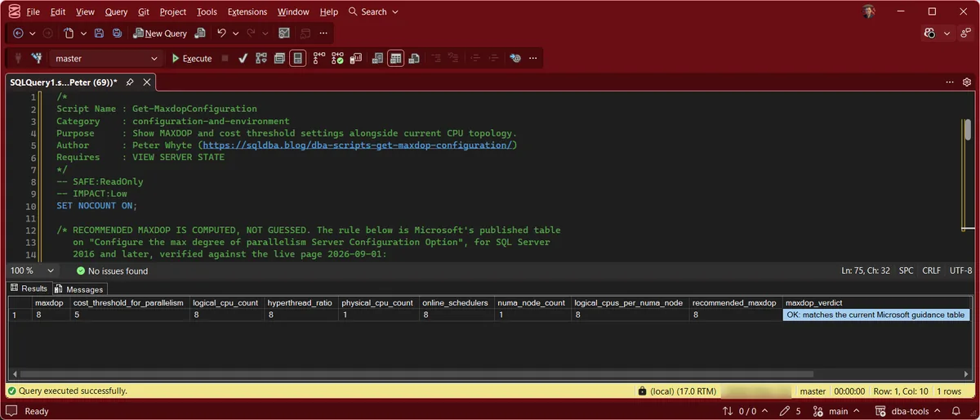Open sqldba.blog link in the script comment
This screenshot has height=420, width=980.
[x=358, y=145]
